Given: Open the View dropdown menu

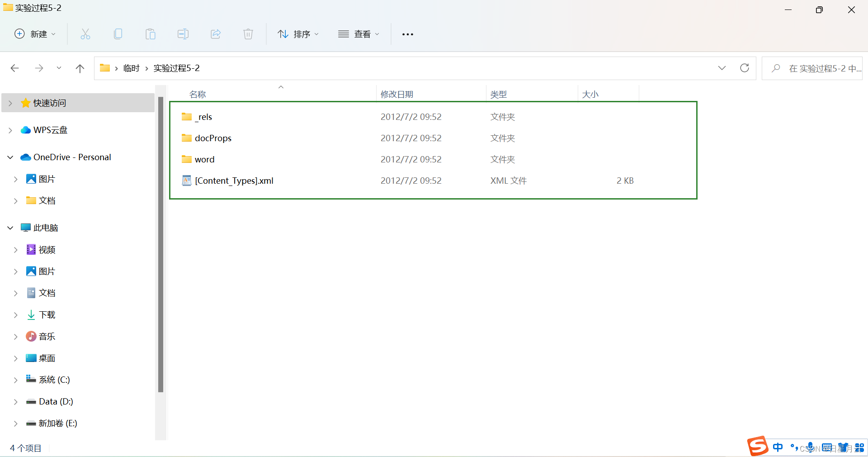Looking at the screenshot, I should (x=359, y=34).
